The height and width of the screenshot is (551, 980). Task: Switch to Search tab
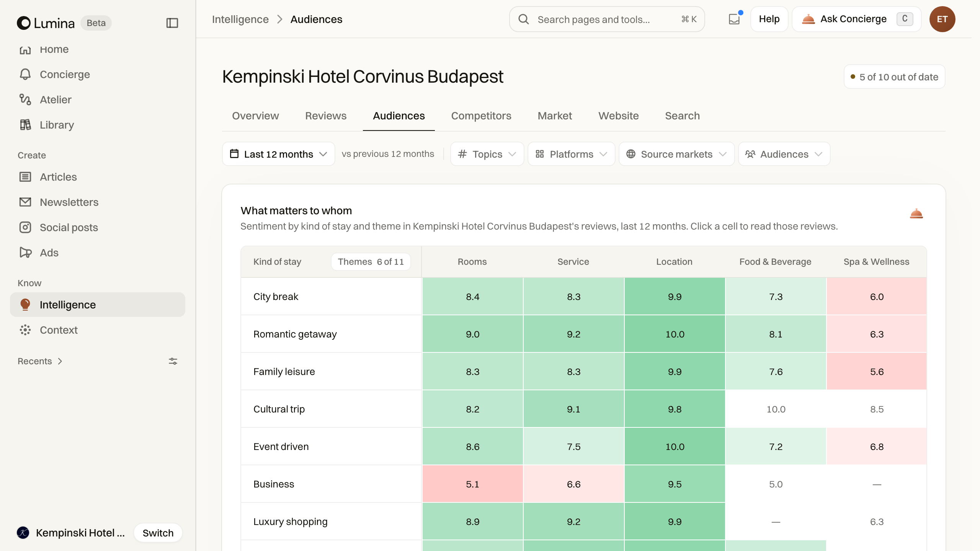(x=682, y=116)
